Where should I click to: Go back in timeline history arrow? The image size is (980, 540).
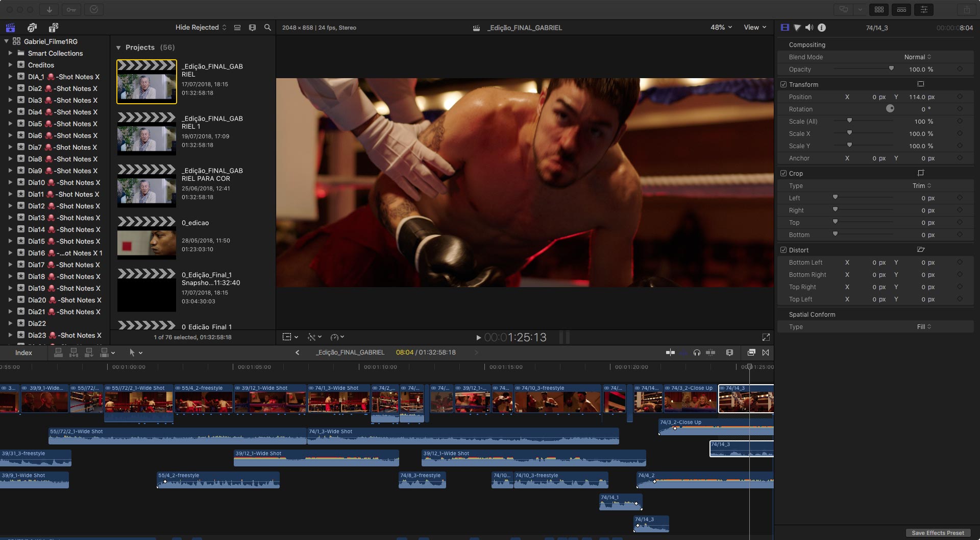[x=297, y=353]
